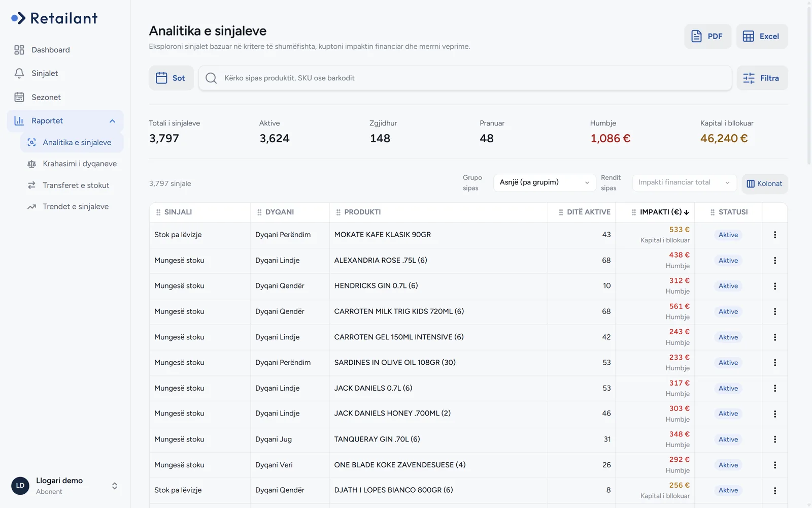Image resolution: width=812 pixels, height=508 pixels.
Task: Open the Dashboard page
Action: click(65, 50)
